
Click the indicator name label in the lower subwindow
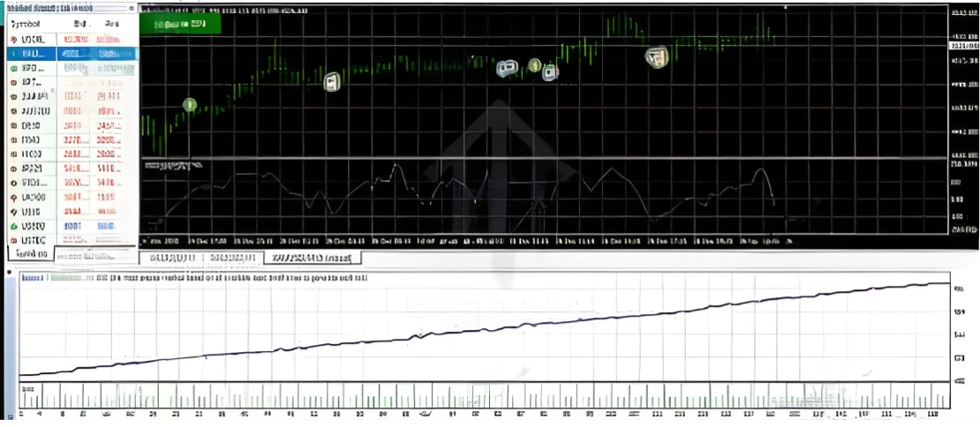(x=167, y=166)
